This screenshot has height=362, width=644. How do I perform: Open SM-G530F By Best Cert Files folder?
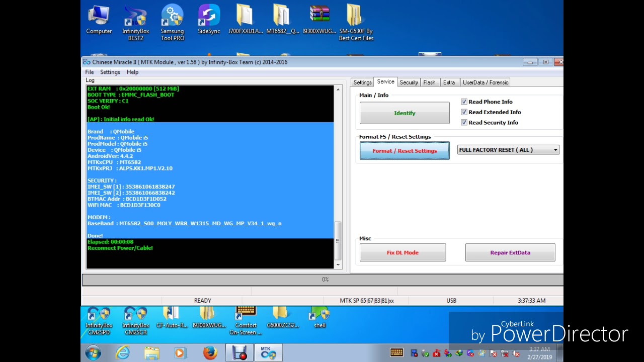[356, 23]
